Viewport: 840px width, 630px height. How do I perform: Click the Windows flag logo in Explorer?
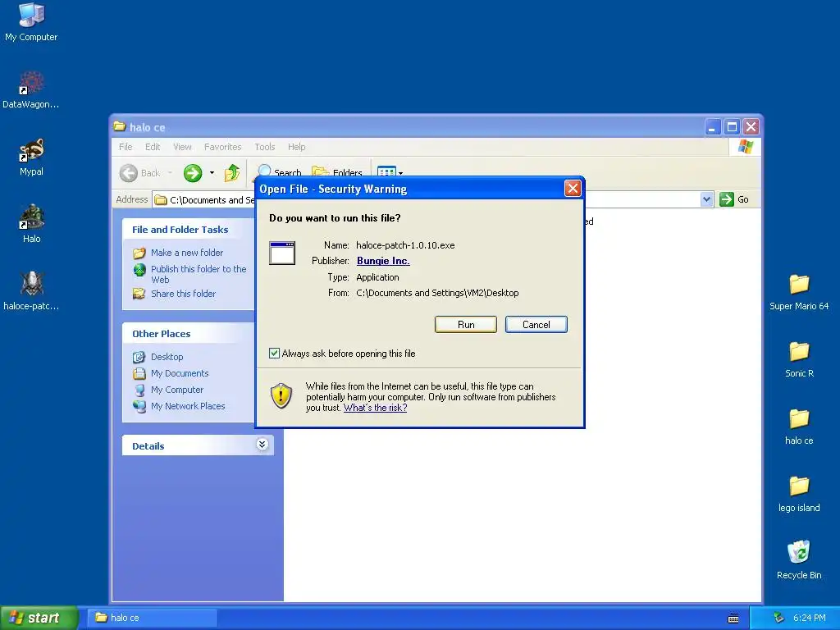(745, 147)
